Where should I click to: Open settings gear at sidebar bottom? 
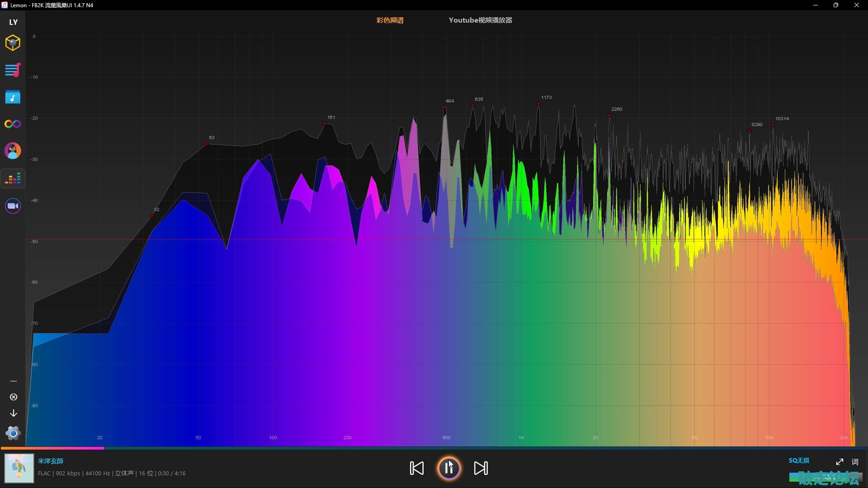pyautogui.click(x=13, y=433)
